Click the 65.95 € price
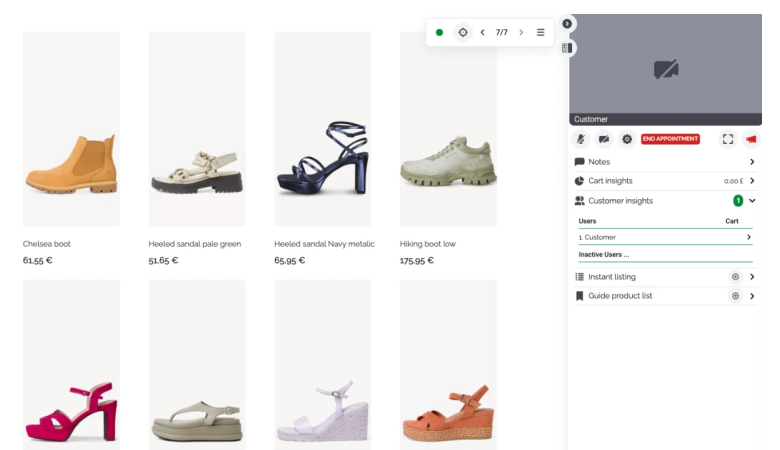The image size is (780, 450). click(290, 261)
